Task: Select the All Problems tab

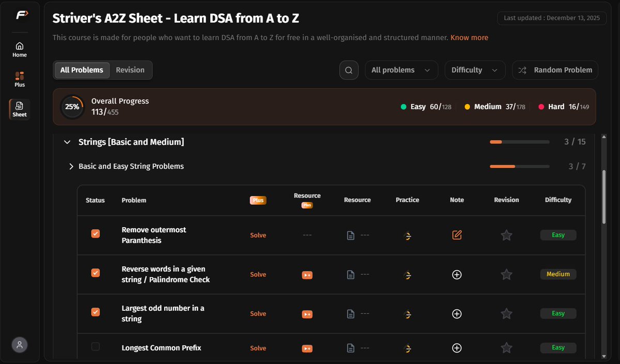Action: click(82, 70)
